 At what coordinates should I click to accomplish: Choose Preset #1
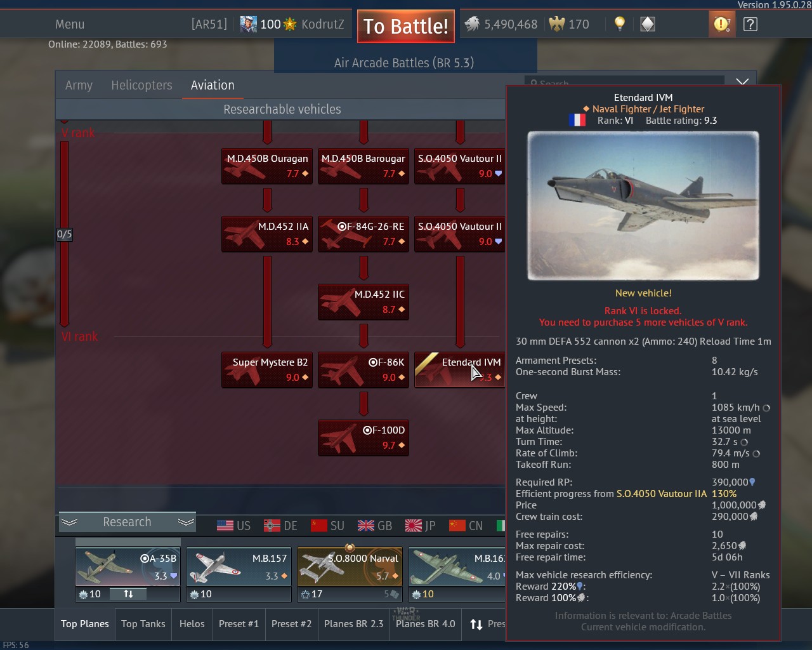pyautogui.click(x=239, y=624)
